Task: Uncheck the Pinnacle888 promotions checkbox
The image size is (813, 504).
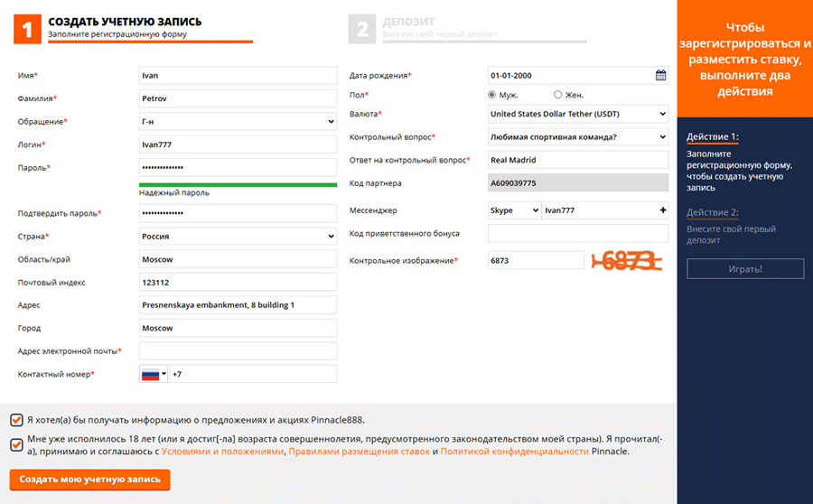Action: coord(16,420)
